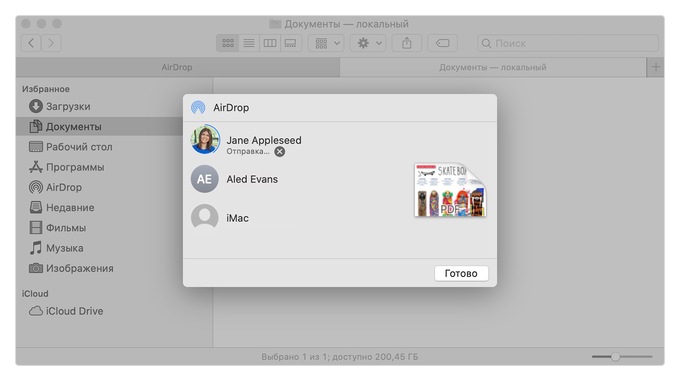Open Программы in the sidebar

coord(67,167)
